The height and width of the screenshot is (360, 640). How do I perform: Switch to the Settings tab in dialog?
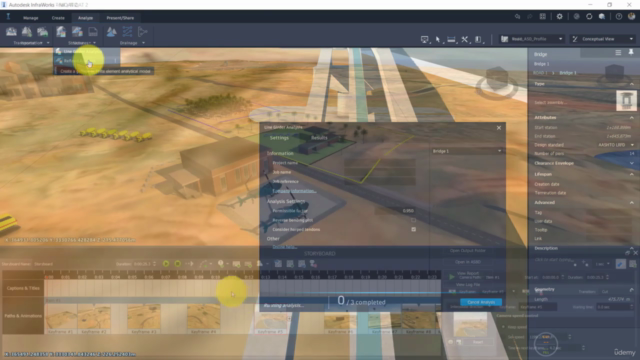(279, 138)
